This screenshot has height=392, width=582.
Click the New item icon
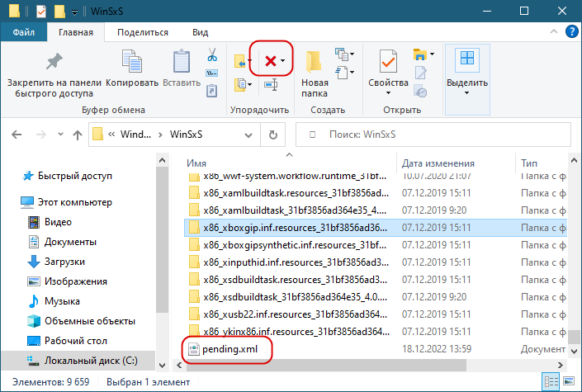[341, 54]
